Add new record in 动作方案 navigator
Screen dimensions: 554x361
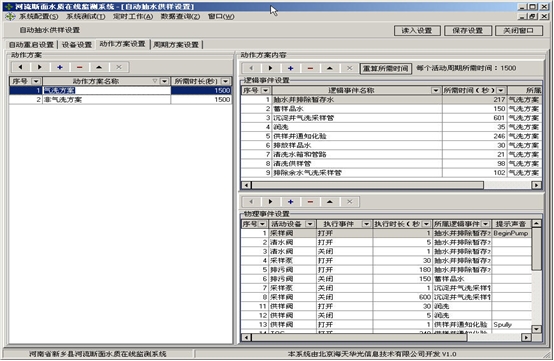(60, 67)
